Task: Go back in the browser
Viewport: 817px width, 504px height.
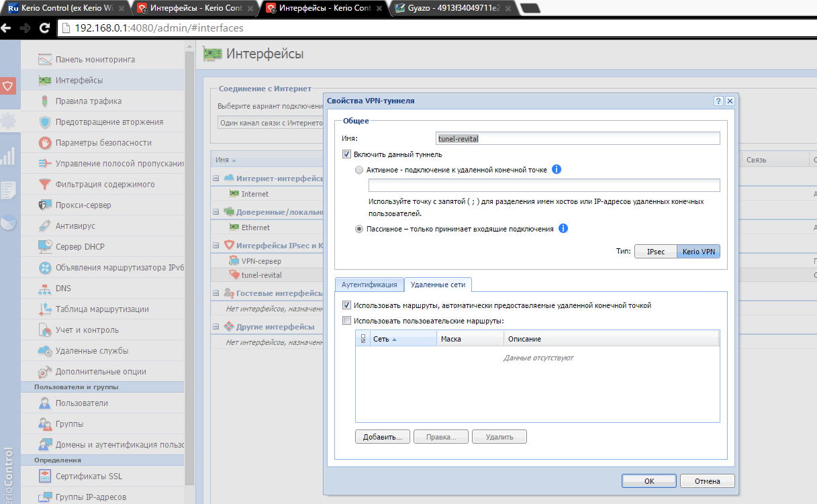Action: tap(6, 28)
